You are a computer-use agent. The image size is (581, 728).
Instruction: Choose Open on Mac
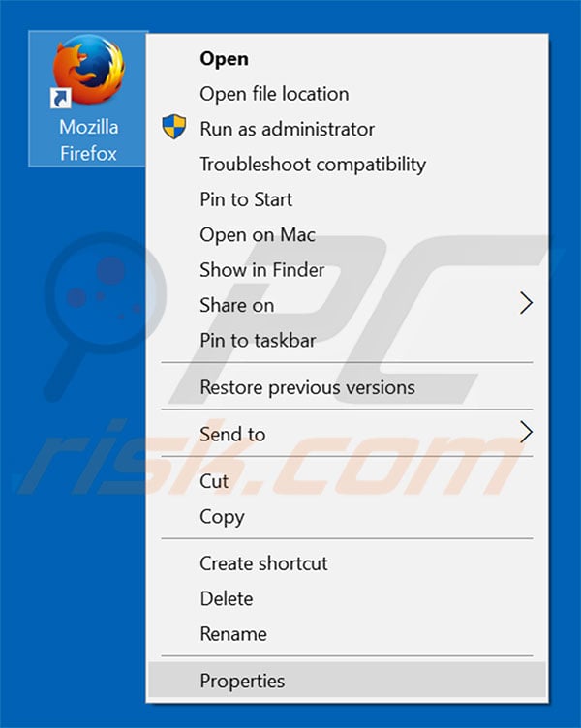(347, 235)
